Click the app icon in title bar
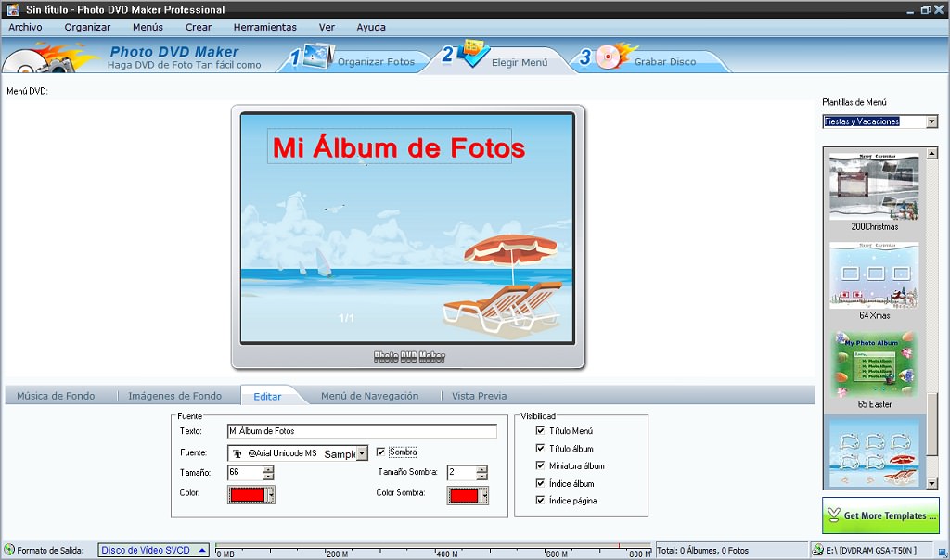The width and height of the screenshot is (950, 560). pyautogui.click(x=13, y=9)
